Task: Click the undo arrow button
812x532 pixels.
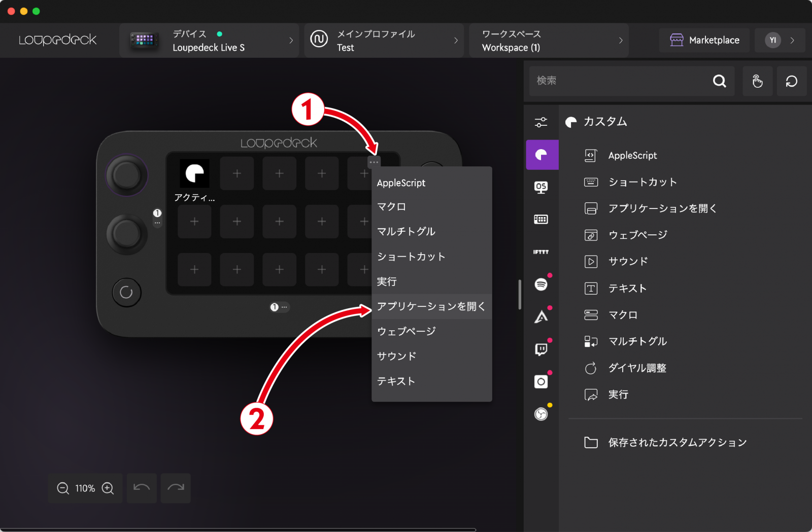Action: pyautogui.click(x=142, y=488)
